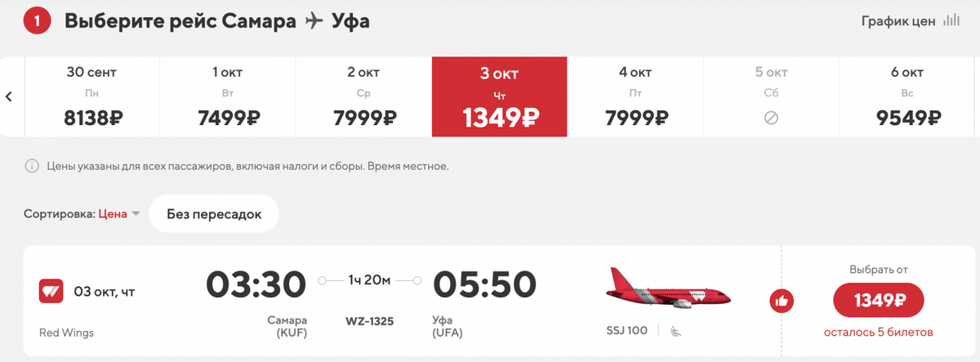This screenshot has width=980, height=362.
Task: Select the 2 окт date tab
Action: 363,96
